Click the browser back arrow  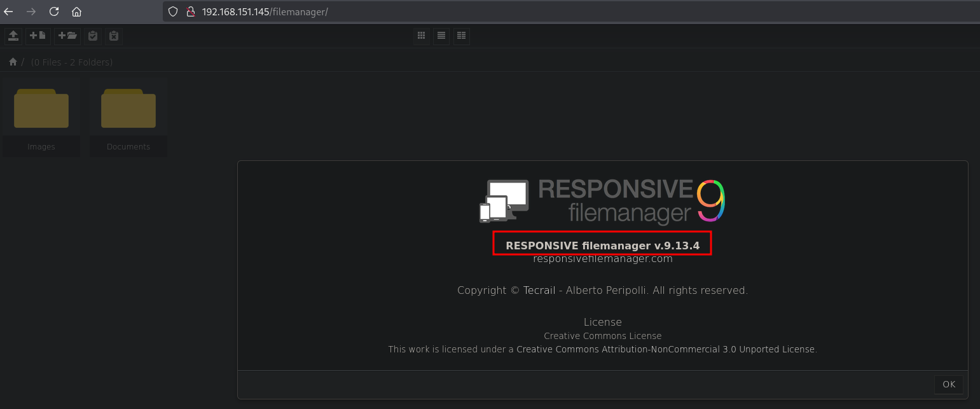pyautogui.click(x=9, y=11)
